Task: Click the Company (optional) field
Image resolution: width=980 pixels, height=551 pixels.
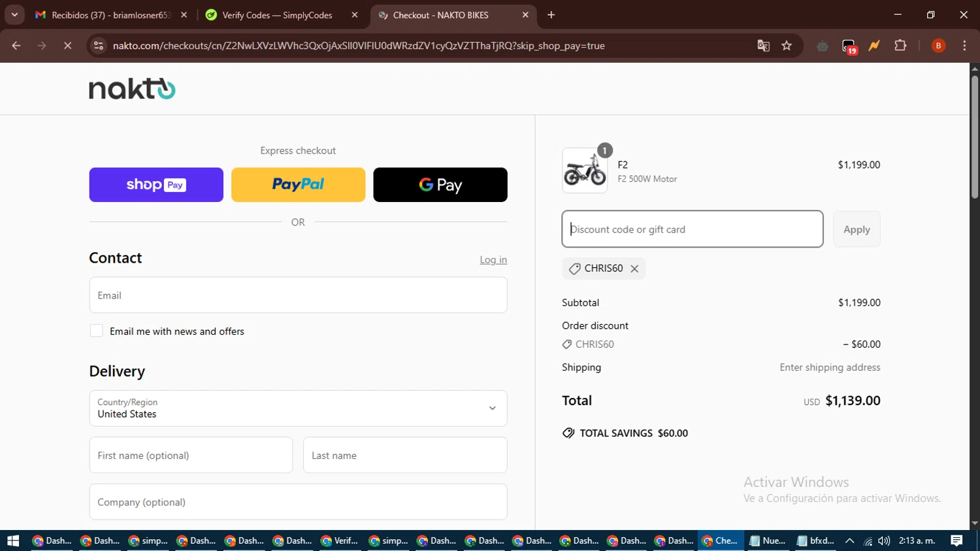Action: [298, 502]
